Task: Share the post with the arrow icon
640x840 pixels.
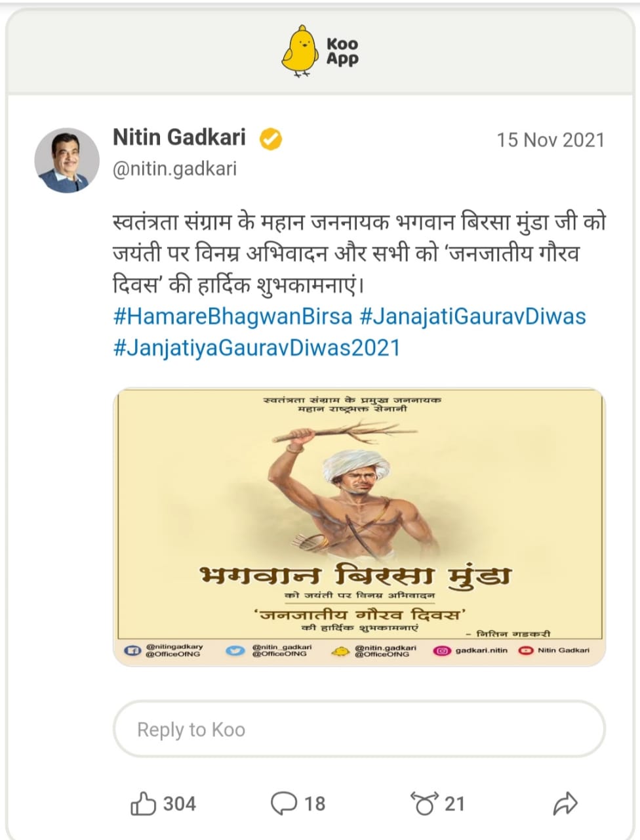Action: 565,803
